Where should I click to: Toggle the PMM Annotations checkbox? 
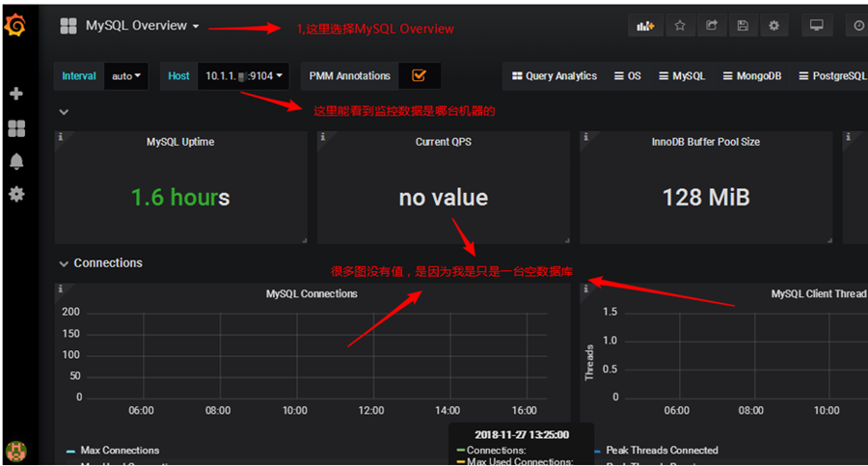tap(420, 76)
